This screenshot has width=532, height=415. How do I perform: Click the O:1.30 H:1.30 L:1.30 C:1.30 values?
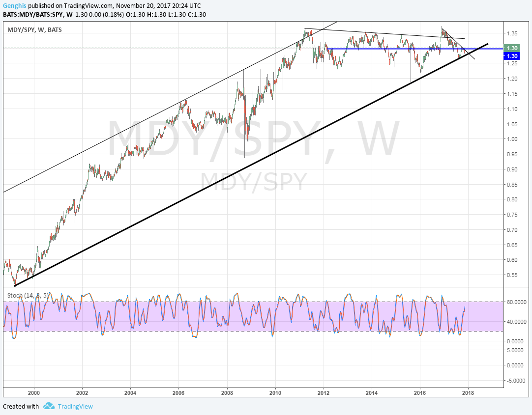(166, 15)
